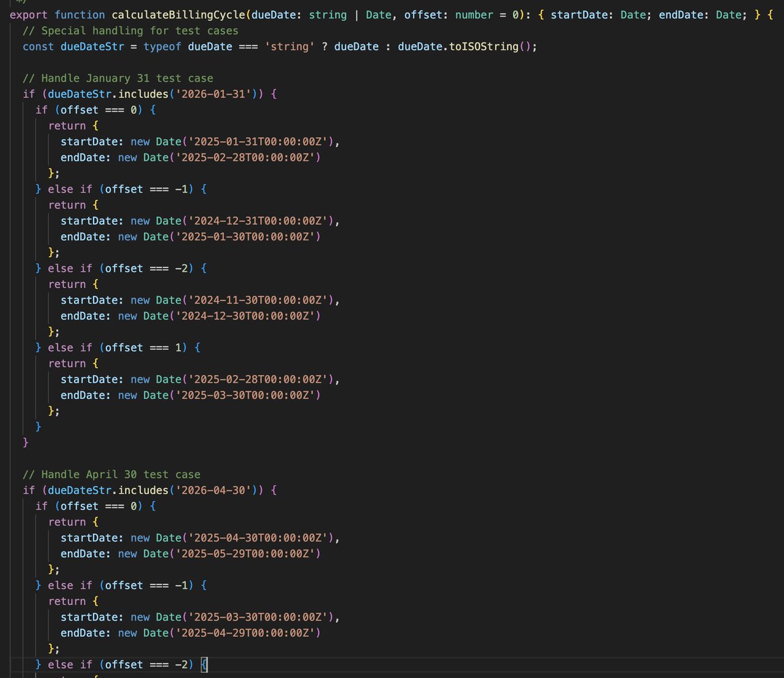Click the comment "Special handling for test cases"
Screen dimensions: 784x678
[130, 31]
